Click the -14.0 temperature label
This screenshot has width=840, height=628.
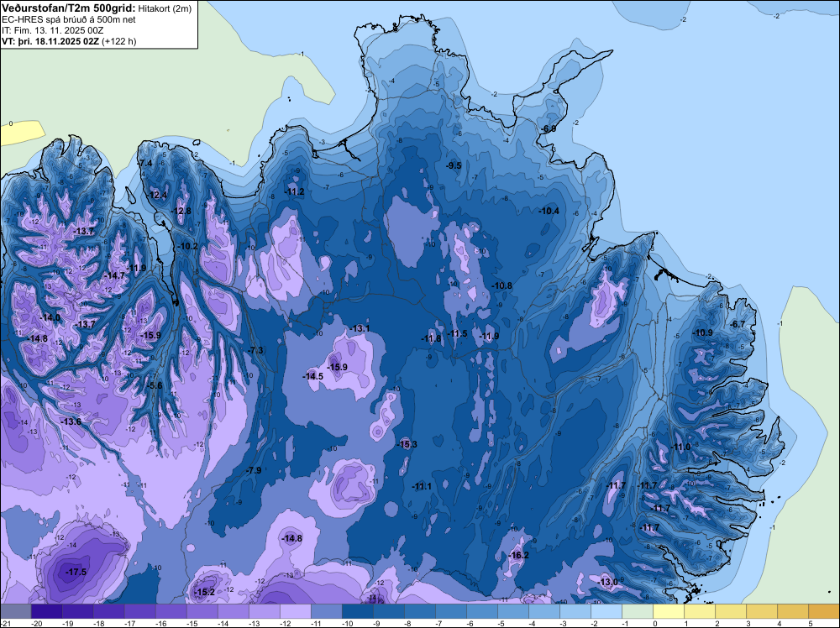[50, 317]
